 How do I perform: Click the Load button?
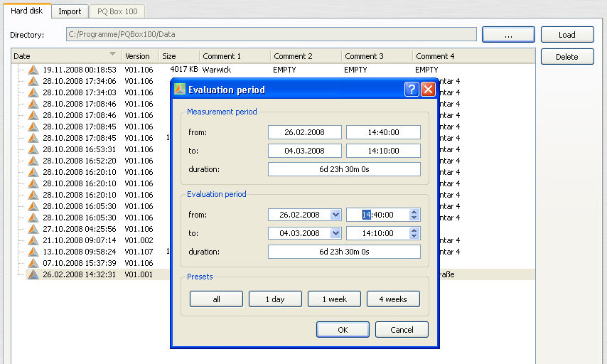[x=567, y=34]
